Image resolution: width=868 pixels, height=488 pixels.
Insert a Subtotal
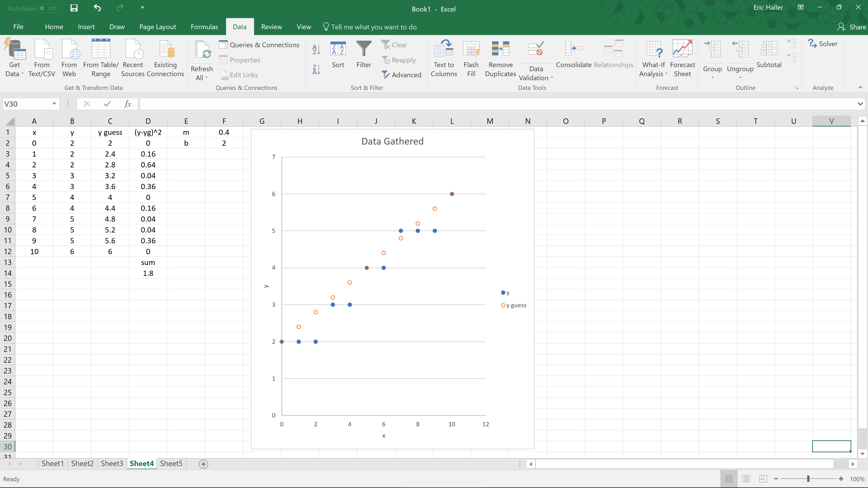coord(769,54)
